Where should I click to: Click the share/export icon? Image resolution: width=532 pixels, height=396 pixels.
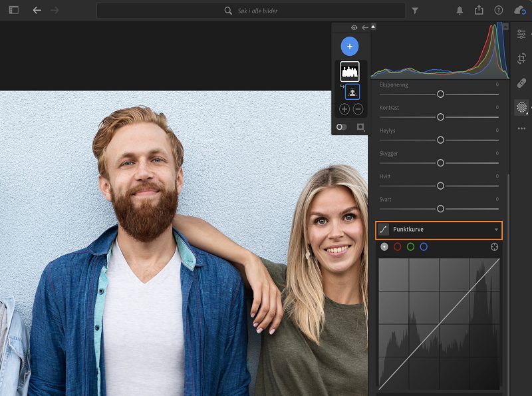(x=479, y=10)
